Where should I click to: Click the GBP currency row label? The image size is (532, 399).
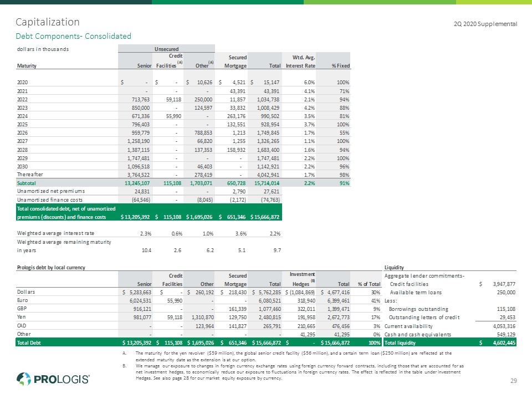click(22, 309)
